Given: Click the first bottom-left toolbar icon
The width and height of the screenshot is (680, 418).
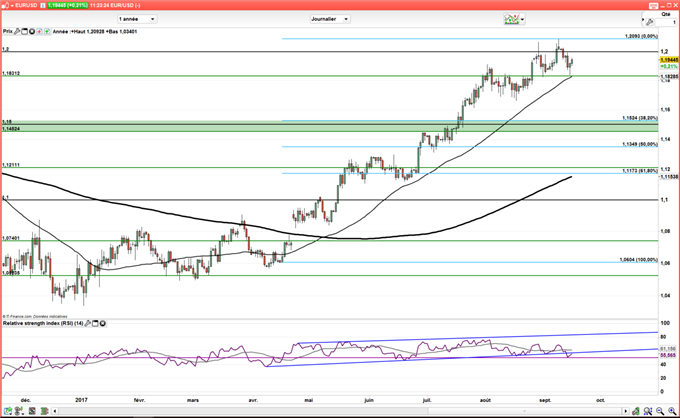Looking at the screenshot, I should pyautogui.click(x=8, y=411).
